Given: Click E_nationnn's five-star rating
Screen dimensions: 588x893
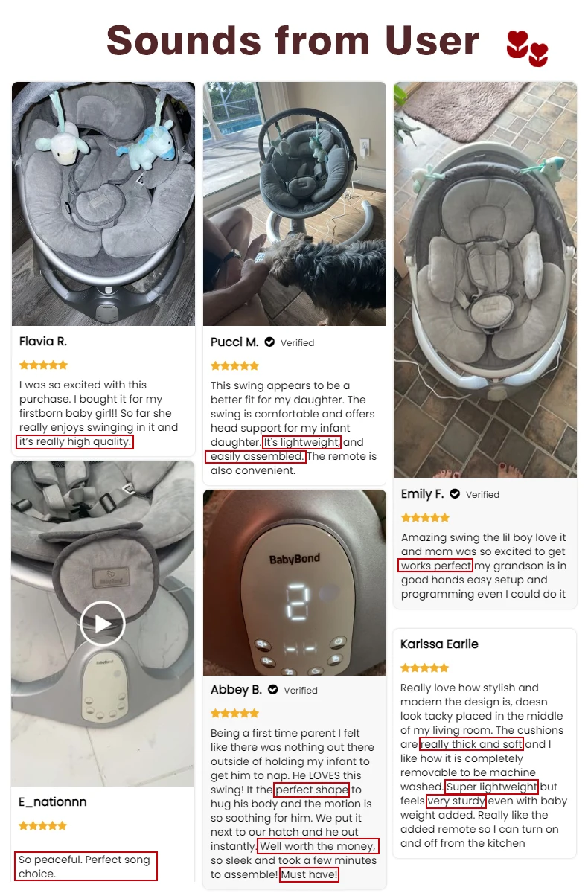Looking at the screenshot, I should [x=43, y=825].
